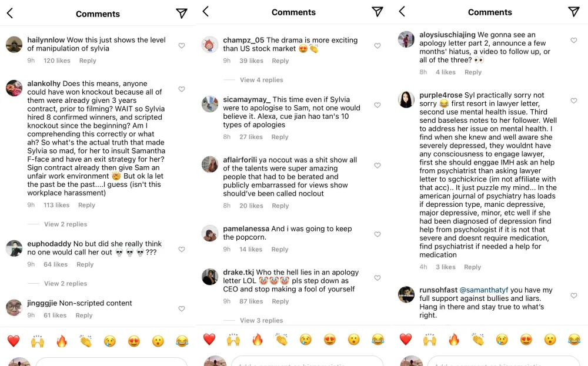Open euphodaddy's profile picture

click(14, 249)
